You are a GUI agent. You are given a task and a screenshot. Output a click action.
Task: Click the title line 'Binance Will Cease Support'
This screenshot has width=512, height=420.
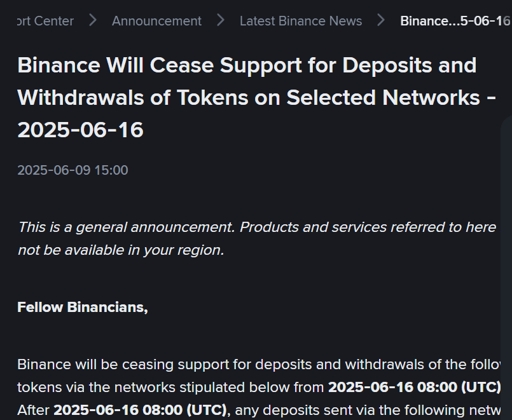click(x=247, y=65)
